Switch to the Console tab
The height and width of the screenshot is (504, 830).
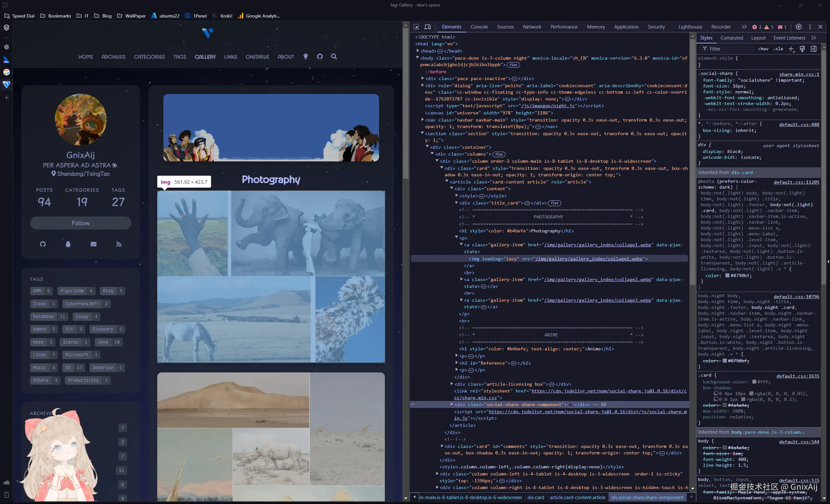[x=479, y=27]
